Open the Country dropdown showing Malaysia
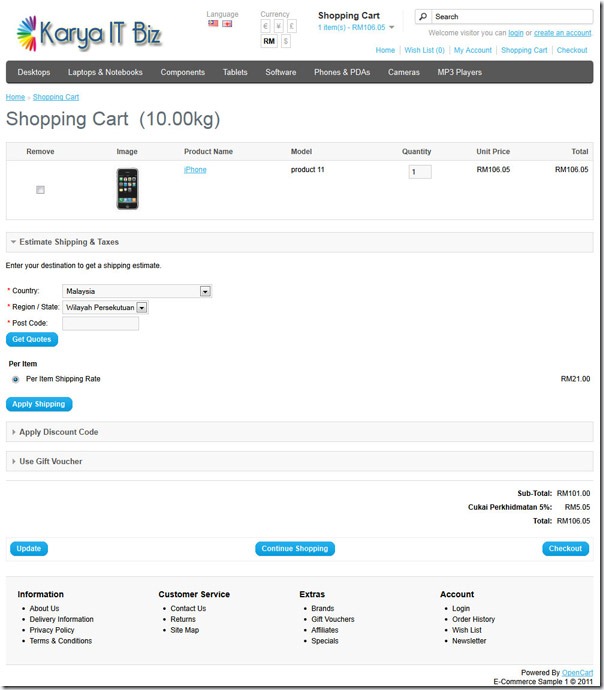This screenshot has width=604, height=690. click(x=137, y=291)
